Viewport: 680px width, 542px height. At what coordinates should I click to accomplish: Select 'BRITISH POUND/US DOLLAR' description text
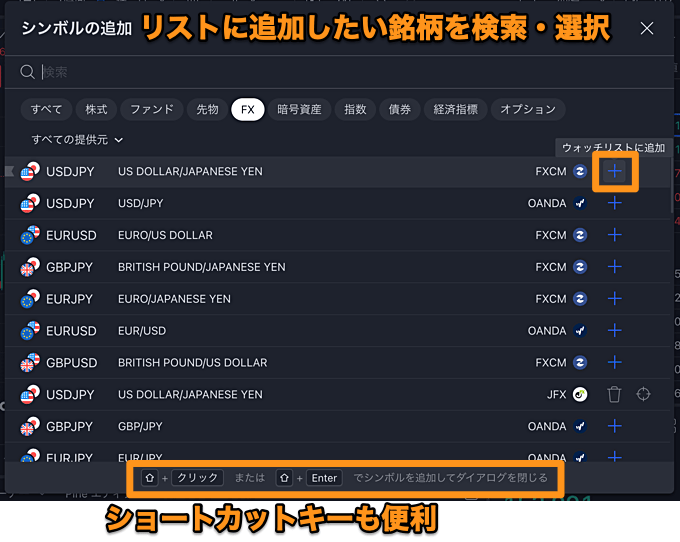[193, 362]
